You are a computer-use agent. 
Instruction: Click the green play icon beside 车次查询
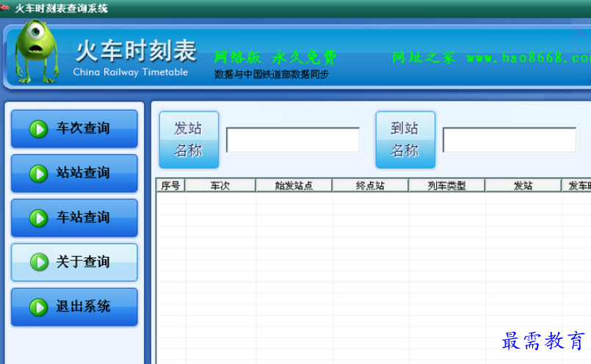[x=39, y=129]
